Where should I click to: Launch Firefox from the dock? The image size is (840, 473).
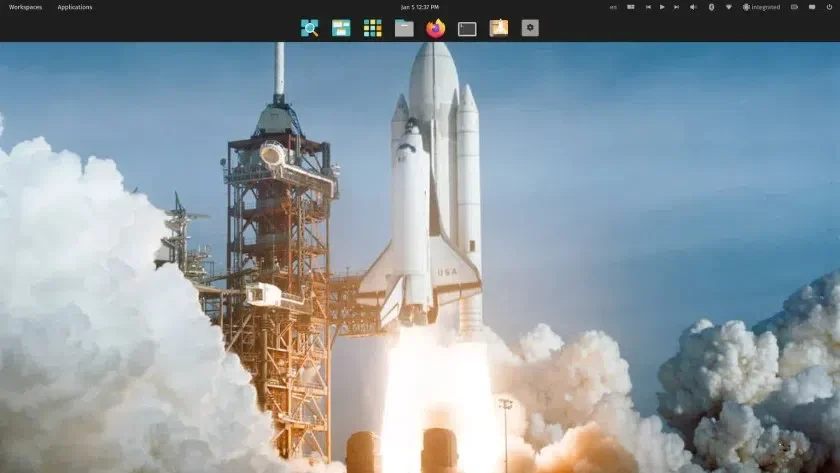tap(436, 28)
